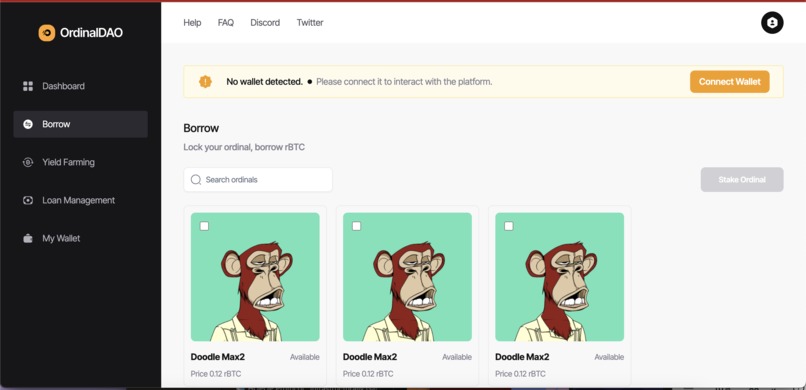This screenshot has width=806, height=390.
Task: Click the OrdinalDAO logo icon
Action: [x=47, y=33]
